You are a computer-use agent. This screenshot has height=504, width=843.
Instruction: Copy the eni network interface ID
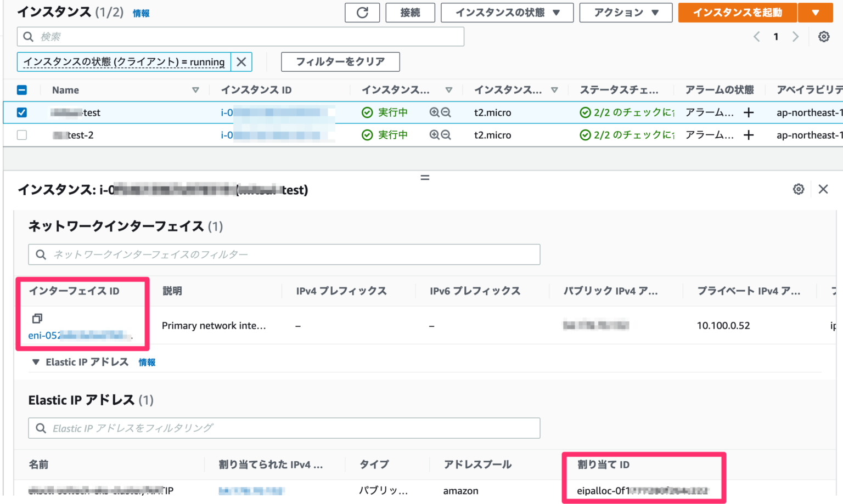(x=37, y=318)
